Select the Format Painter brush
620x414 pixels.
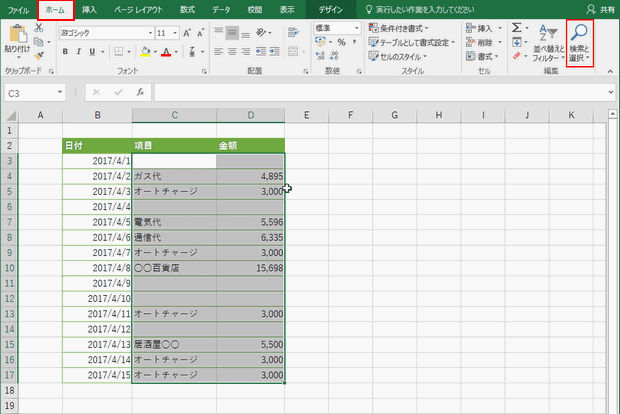coord(38,56)
